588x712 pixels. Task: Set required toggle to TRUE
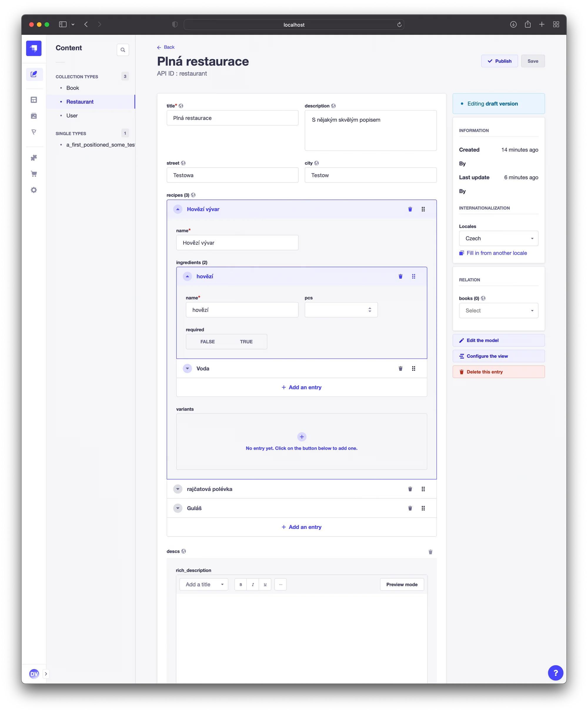(x=246, y=342)
